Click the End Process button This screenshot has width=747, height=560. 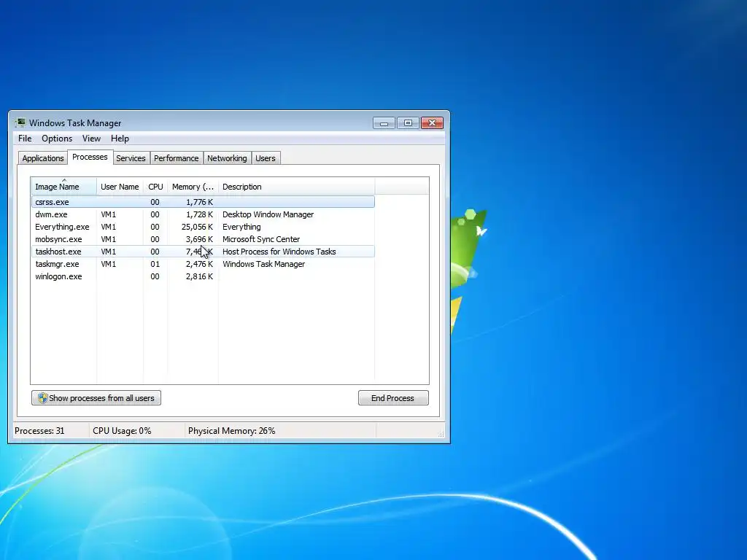[393, 398]
